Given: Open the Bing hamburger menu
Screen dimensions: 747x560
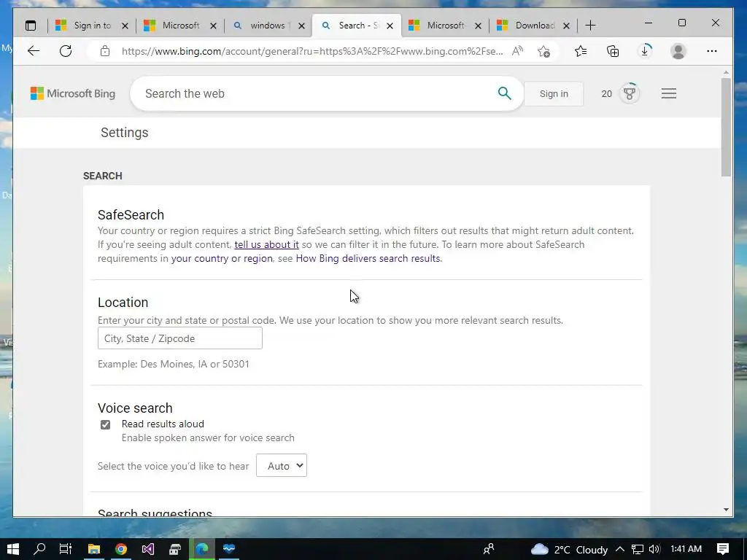Looking at the screenshot, I should (x=669, y=93).
